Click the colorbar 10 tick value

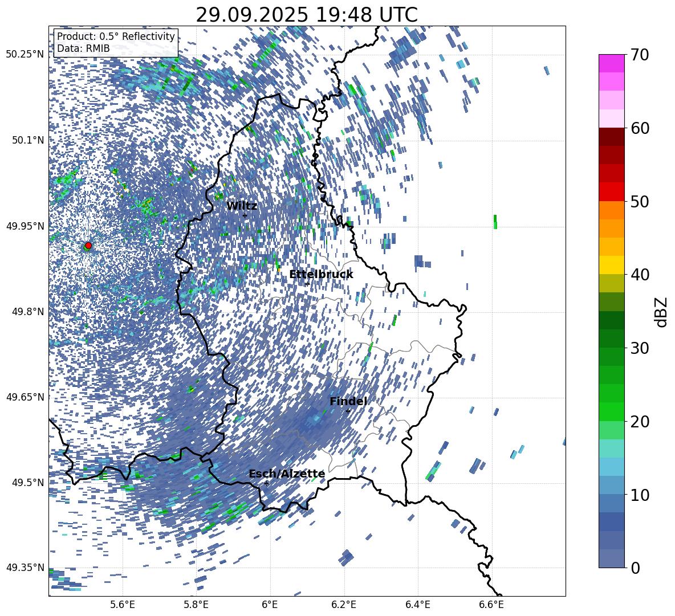tap(640, 495)
